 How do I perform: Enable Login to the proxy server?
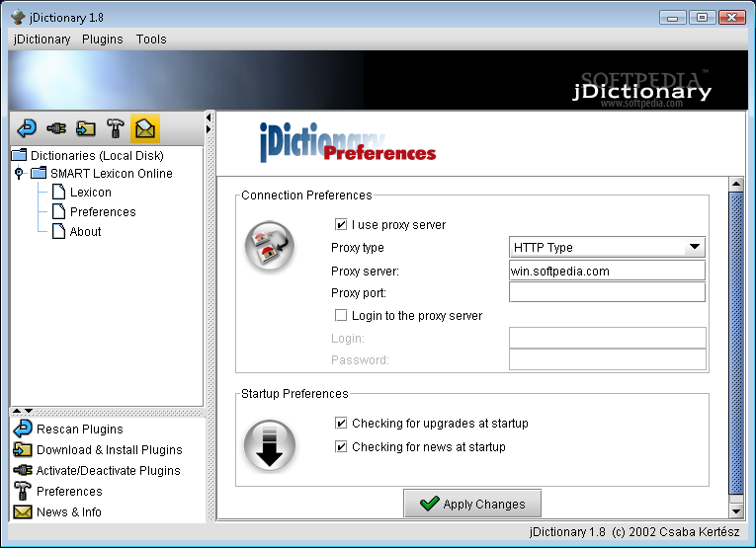pyautogui.click(x=340, y=315)
